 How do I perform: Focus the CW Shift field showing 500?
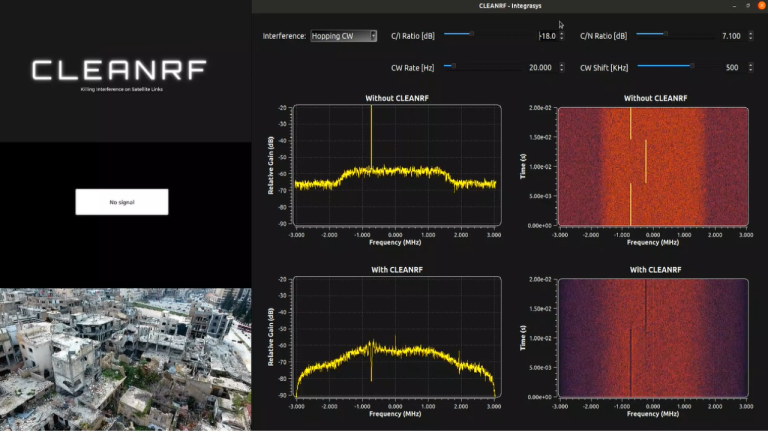point(732,68)
